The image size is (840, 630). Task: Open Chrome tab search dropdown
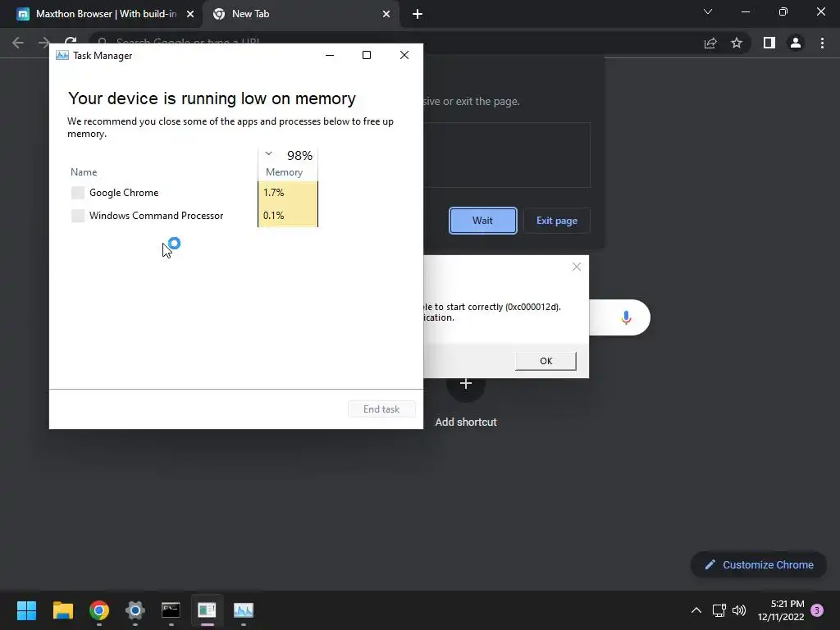(x=708, y=11)
